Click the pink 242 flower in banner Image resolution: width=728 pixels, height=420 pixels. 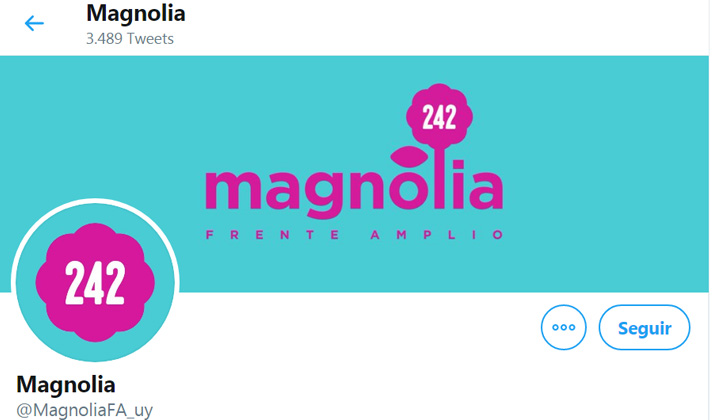pyautogui.click(x=439, y=116)
